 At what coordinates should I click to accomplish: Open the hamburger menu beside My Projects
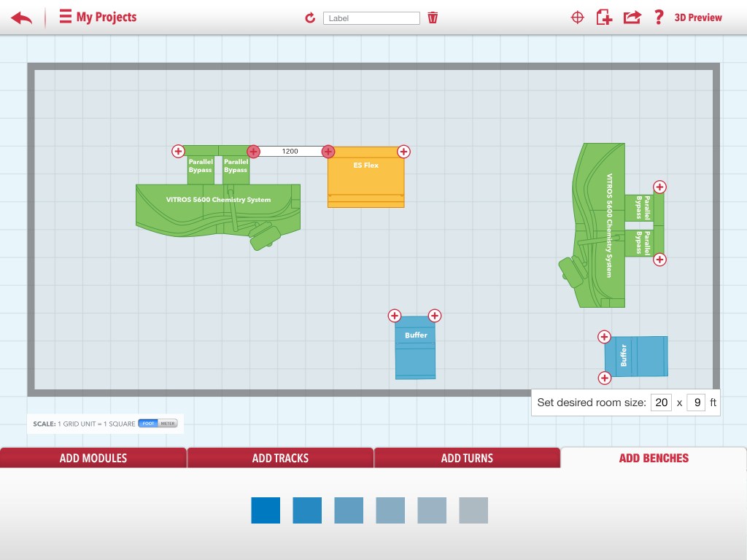tap(64, 17)
